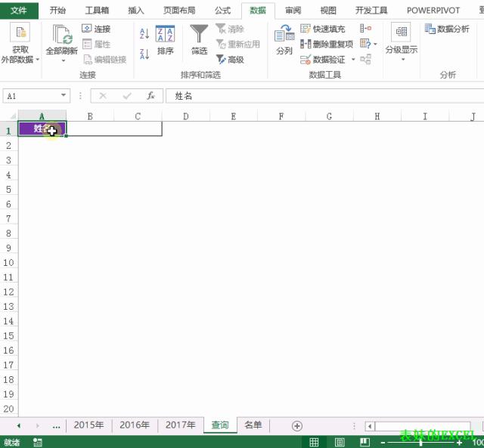Switch to the Review (审阅) tab
The image size is (484, 448).
pyautogui.click(x=293, y=11)
